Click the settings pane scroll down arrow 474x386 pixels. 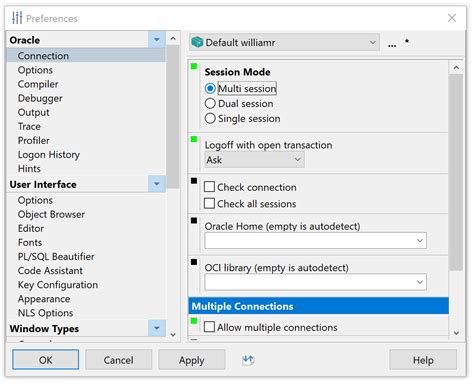456,333
